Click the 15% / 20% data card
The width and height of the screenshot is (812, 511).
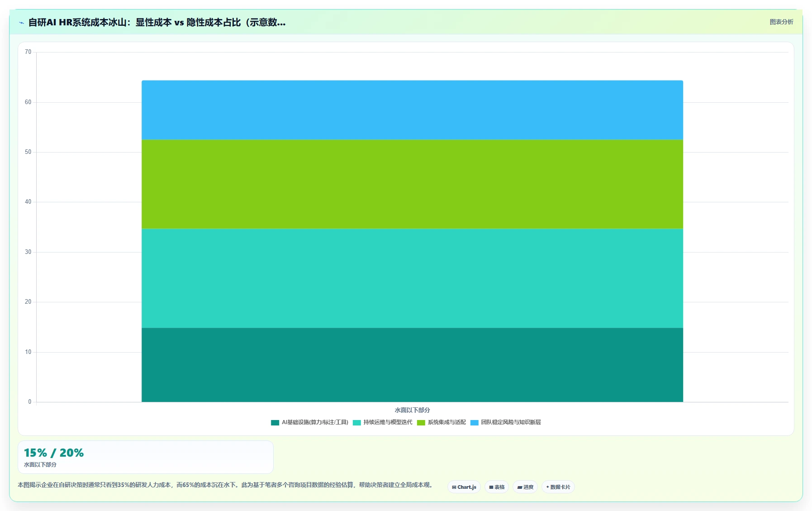pyautogui.click(x=146, y=457)
